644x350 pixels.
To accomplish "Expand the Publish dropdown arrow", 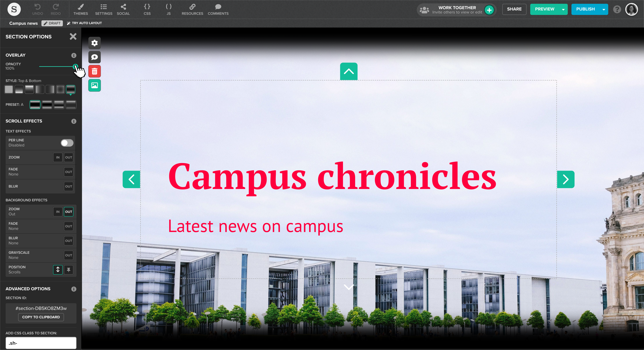I will 604,9.
